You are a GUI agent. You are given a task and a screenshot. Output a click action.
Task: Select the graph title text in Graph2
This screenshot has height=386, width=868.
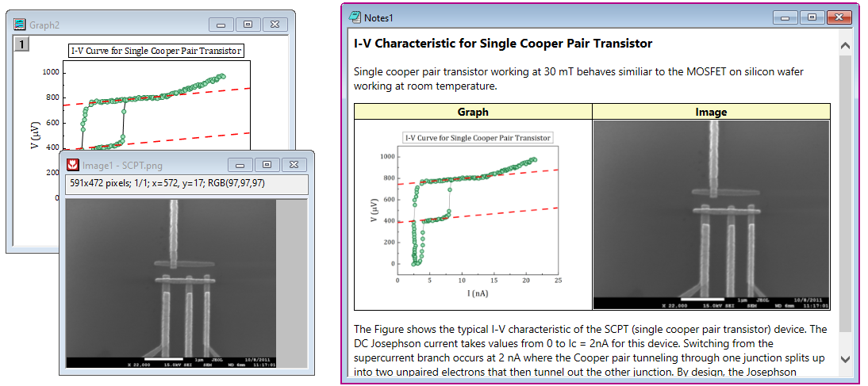coord(156,51)
